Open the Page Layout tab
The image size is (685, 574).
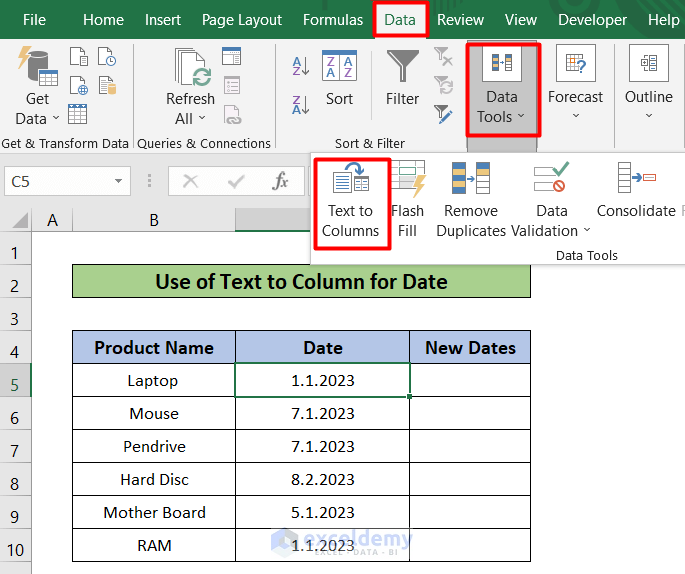(242, 20)
